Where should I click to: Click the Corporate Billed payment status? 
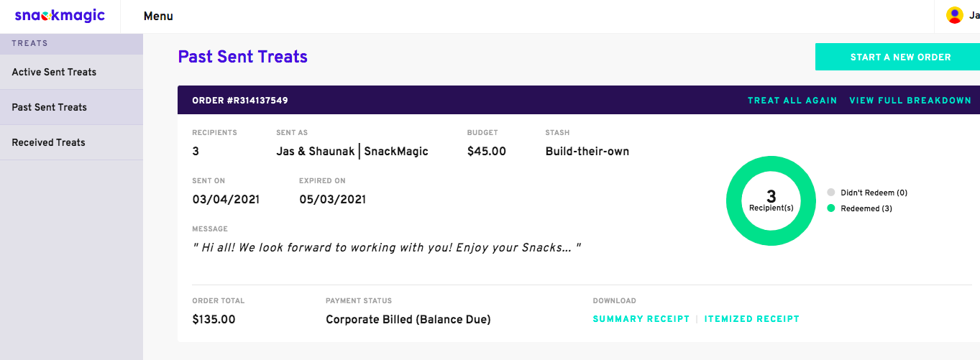click(408, 320)
